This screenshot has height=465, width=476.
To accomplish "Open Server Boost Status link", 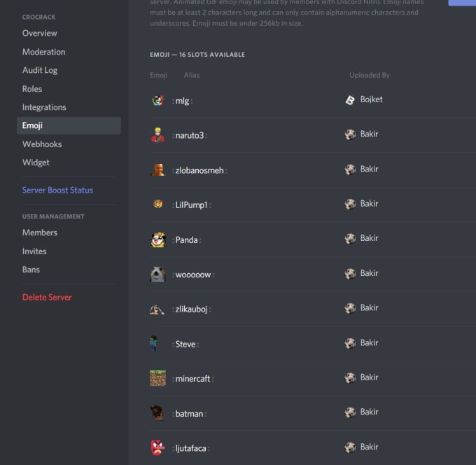I will (57, 190).
